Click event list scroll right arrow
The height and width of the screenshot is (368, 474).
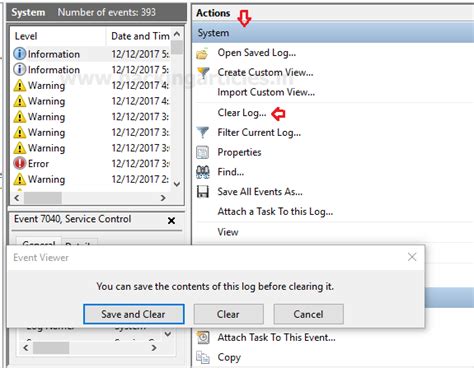163,198
